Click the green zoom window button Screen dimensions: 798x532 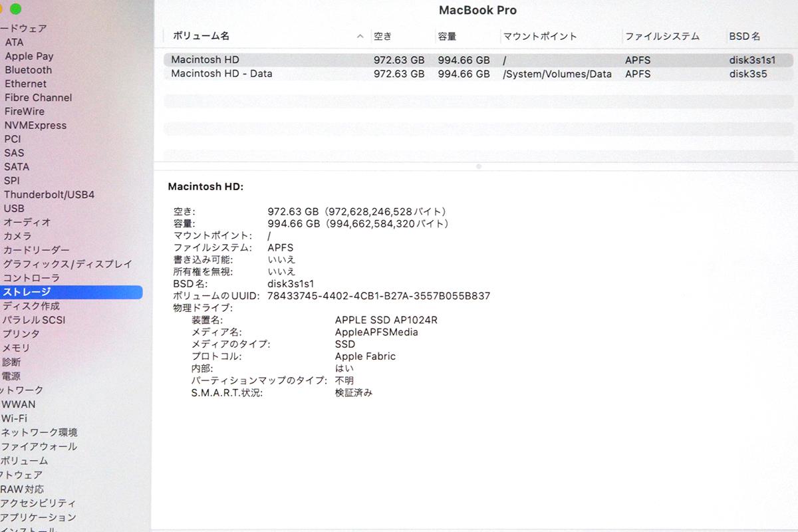click(x=15, y=9)
